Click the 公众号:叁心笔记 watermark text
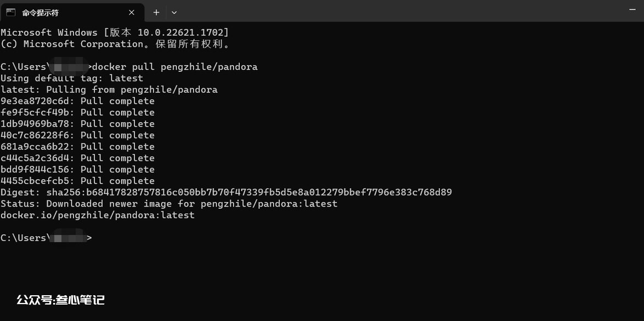Viewport: 644px width, 321px height. 61,300
